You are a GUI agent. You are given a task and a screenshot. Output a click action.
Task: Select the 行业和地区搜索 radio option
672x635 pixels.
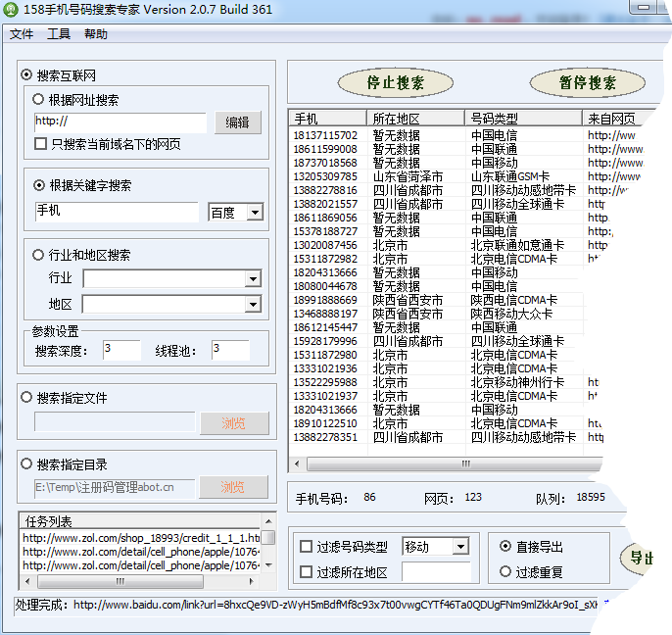(38, 255)
